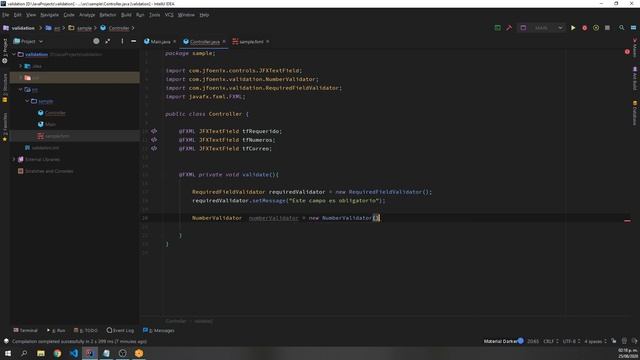Open File Explorer from taskbar
Screen dimensions: 640x360
pyautogui.click(x=41, y=353)
